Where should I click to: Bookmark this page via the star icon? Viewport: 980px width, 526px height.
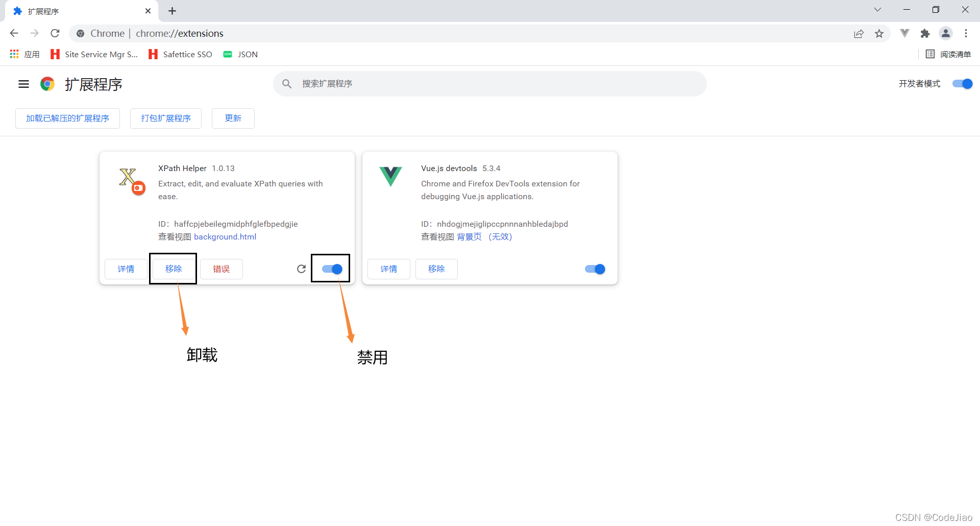(879, 33)
